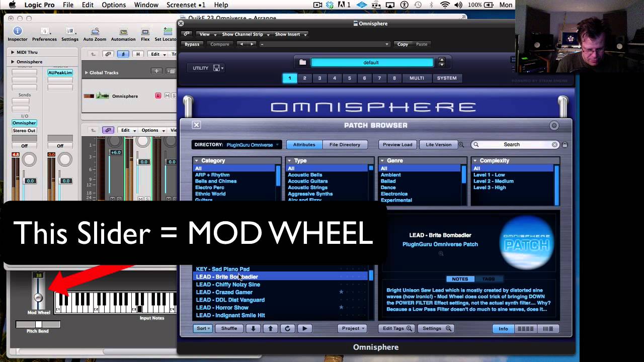Select the Acoustic Bells type
The height and width of the screenshot is (362, 644).
pyautogui.click(x=305, y=175)
